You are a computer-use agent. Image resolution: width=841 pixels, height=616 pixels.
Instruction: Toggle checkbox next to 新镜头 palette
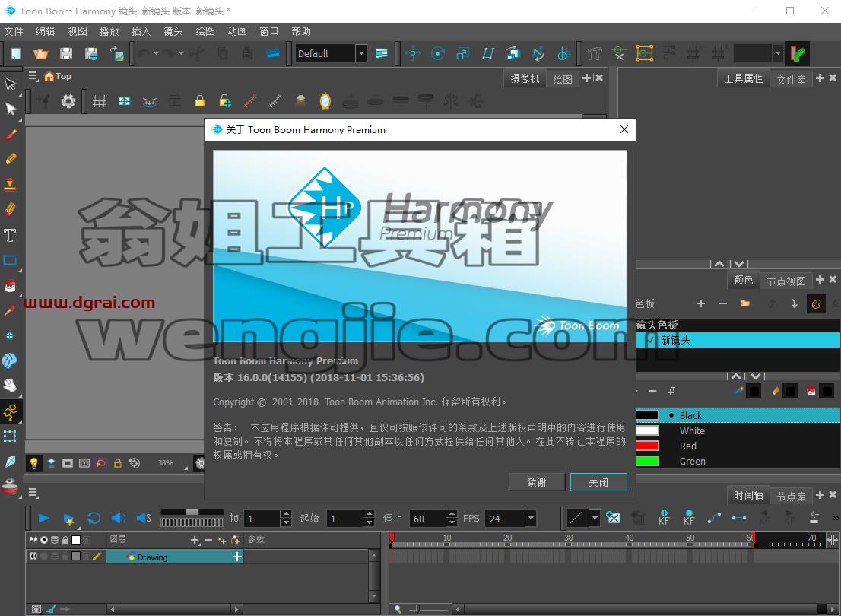click(x=650, y=340)
